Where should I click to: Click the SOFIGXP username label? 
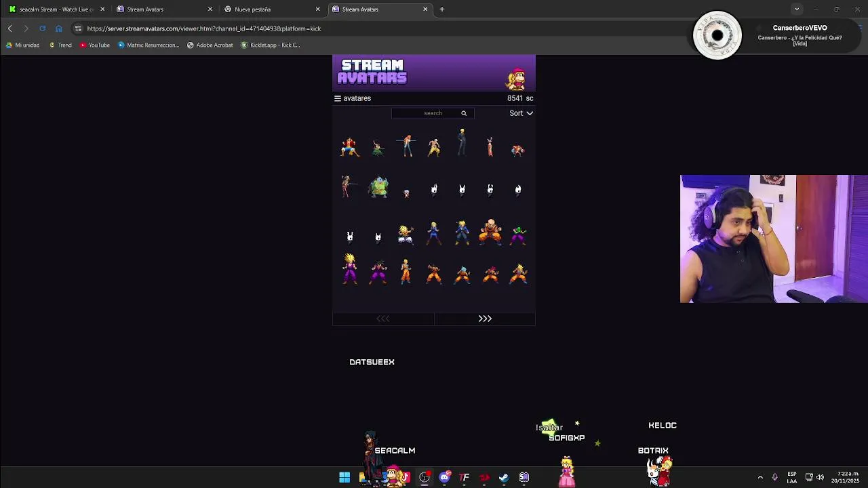[x=567, y=438]
